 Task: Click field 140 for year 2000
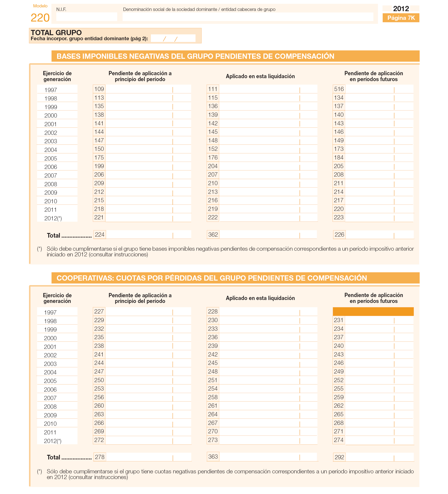click(x=379, y=115)
